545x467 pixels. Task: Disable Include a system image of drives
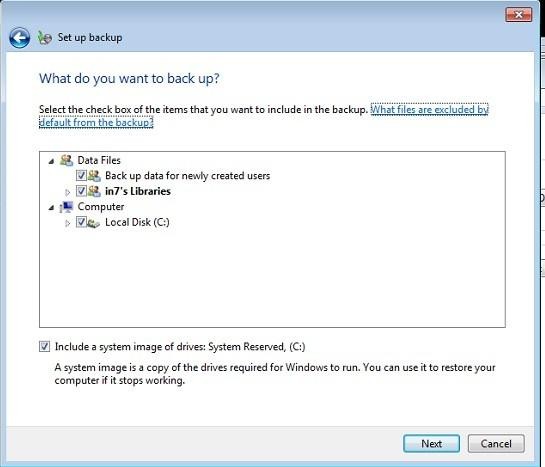(44, 346)
